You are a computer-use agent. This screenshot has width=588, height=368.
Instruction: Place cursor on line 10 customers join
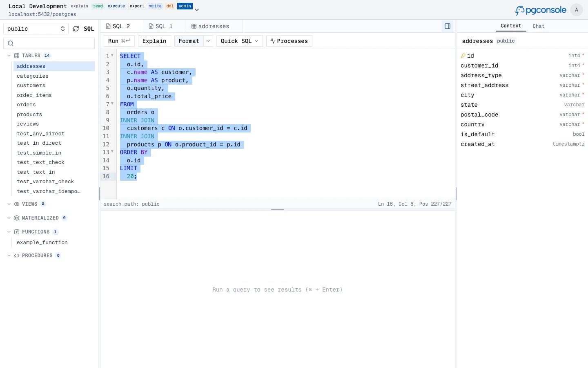(187, 128)
